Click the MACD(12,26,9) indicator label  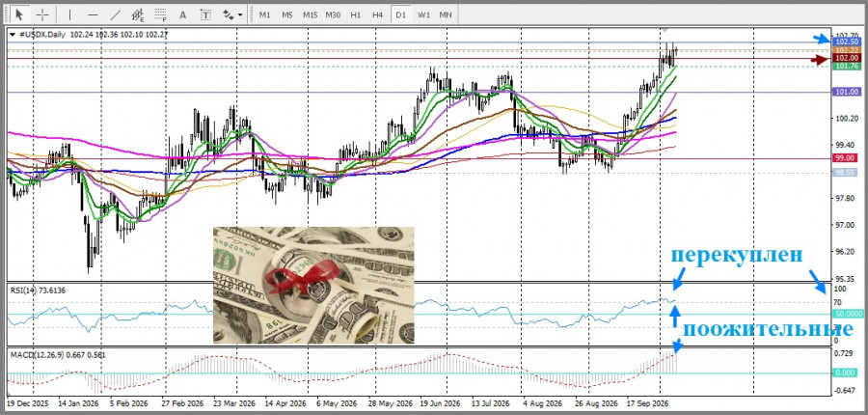(x=58, y=354)
